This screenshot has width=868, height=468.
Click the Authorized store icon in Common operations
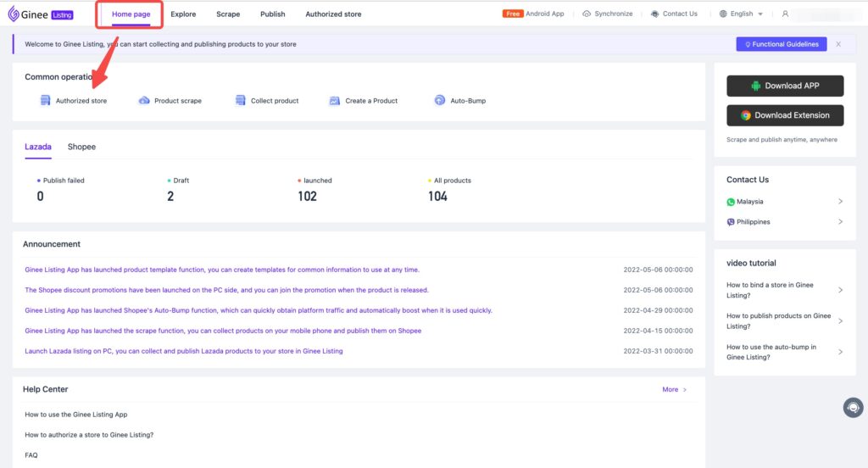point(46,101)
